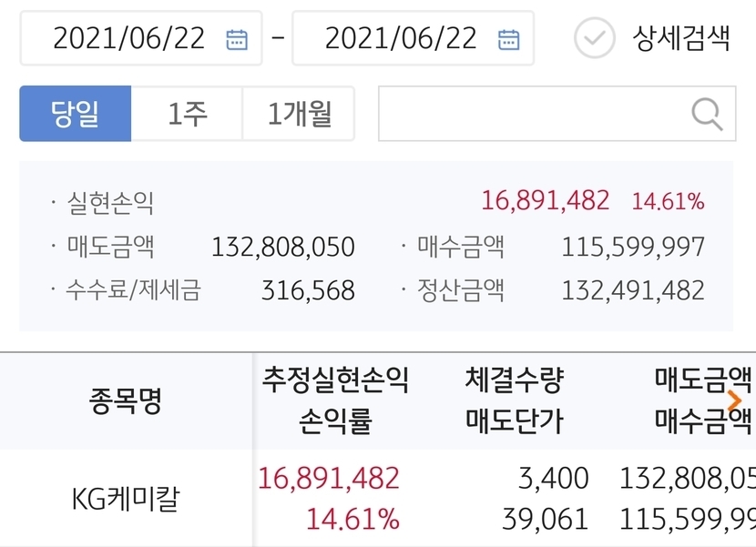Viewport: 756px width, 547px height.
Task: Click the 수수료/제세금 label in the summary
Action: point(133,291)
